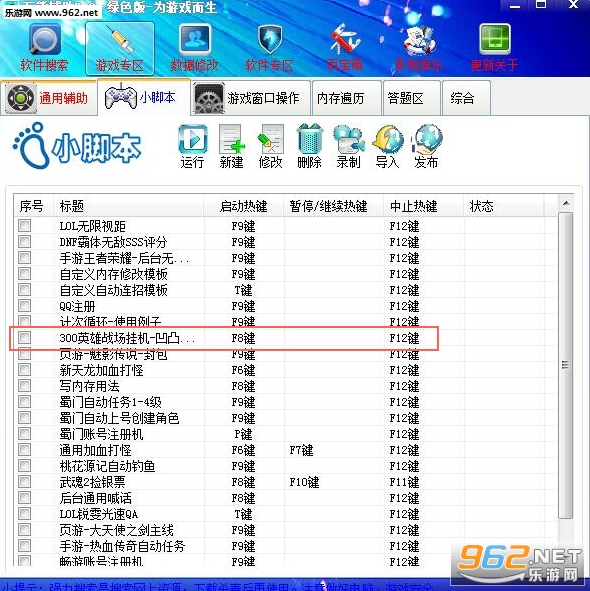Click the 删除 (Delete) trash bin icon
The image size is (590, 591).
click(310, 139)
